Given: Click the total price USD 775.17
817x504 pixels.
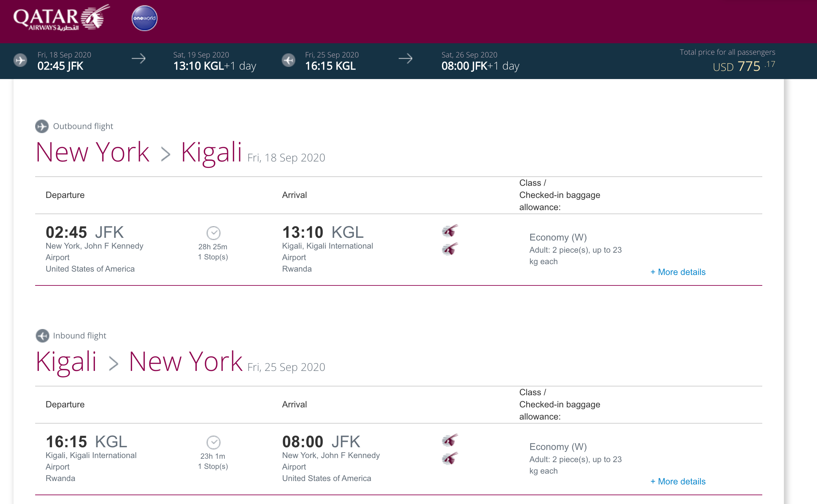Looking at the screenshot, I should [743, 66].
